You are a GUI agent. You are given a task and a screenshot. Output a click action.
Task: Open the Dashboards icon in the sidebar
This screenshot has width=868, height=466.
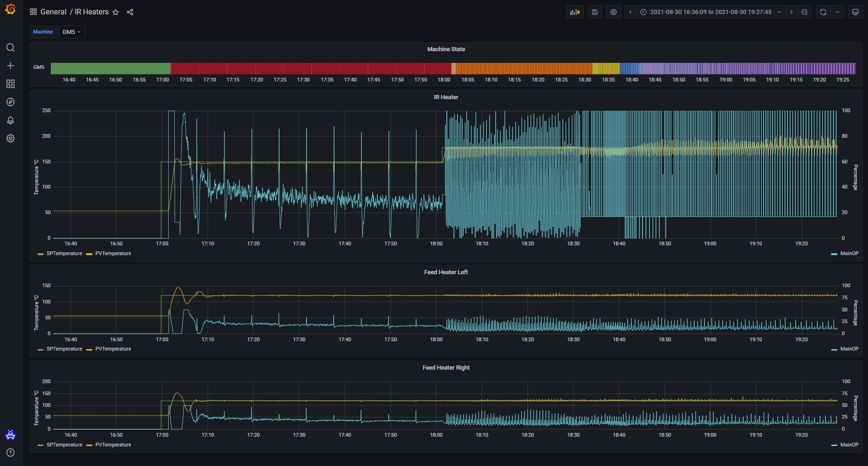coord(10,84)
